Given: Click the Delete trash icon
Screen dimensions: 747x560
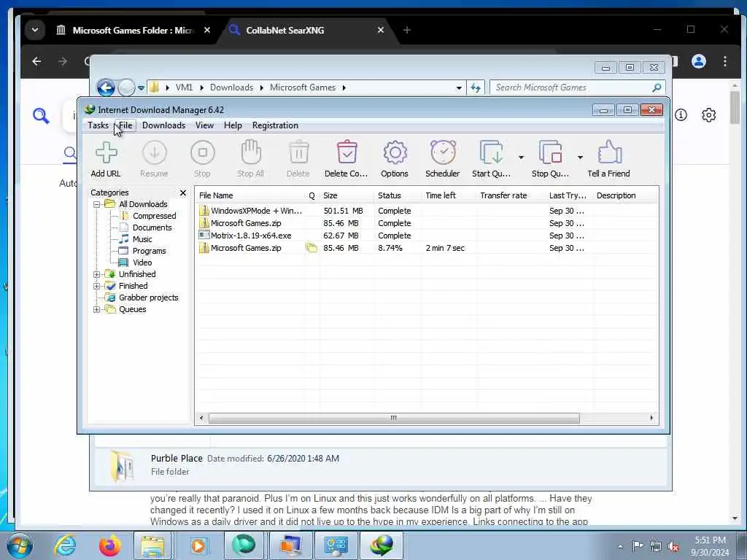Looking at the screenshot, I should pyautogui.click(x=298, y=153).
